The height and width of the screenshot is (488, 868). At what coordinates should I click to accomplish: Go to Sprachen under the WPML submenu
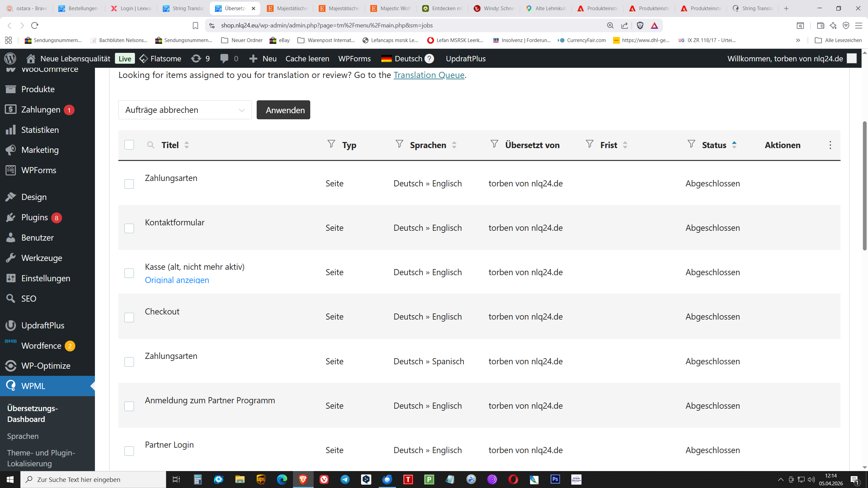(23, 436)
